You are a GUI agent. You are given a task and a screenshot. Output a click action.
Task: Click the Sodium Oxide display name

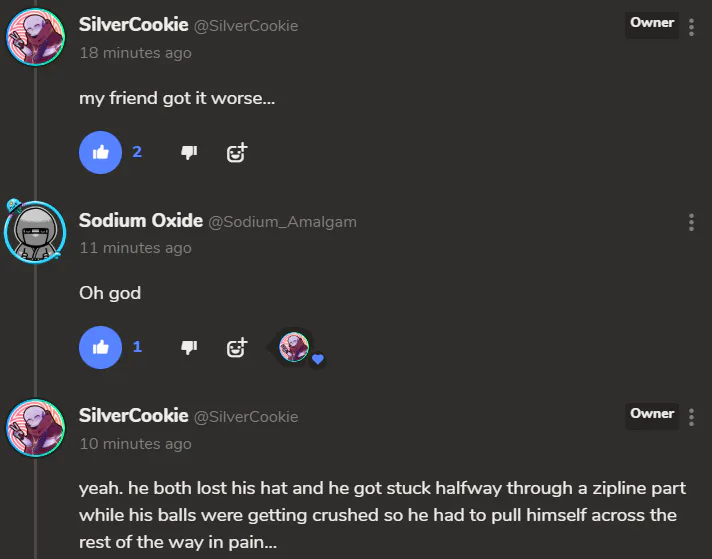[141, 220]
